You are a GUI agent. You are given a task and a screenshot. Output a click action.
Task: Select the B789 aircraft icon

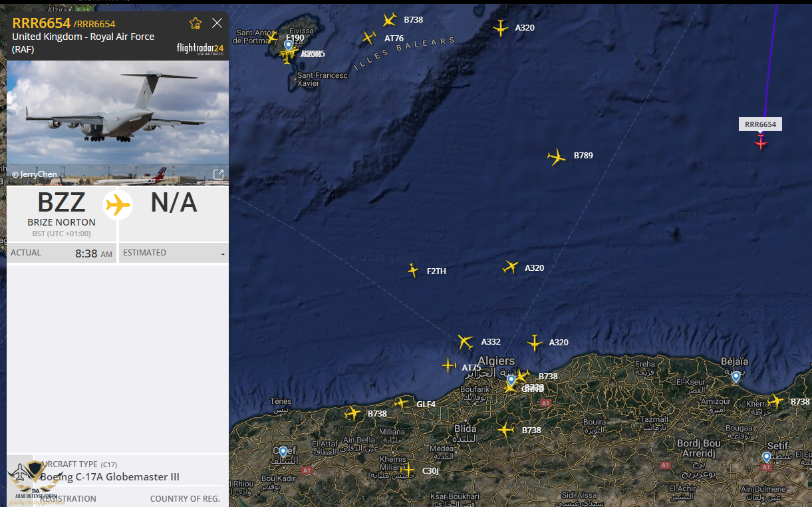click(x=557, y=157)
